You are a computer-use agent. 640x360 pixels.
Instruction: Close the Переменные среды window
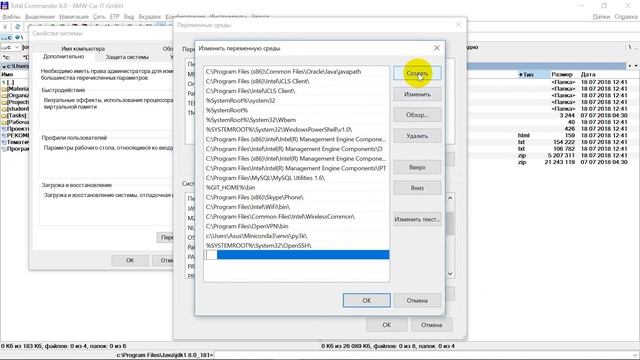click(x=458, y=25)
